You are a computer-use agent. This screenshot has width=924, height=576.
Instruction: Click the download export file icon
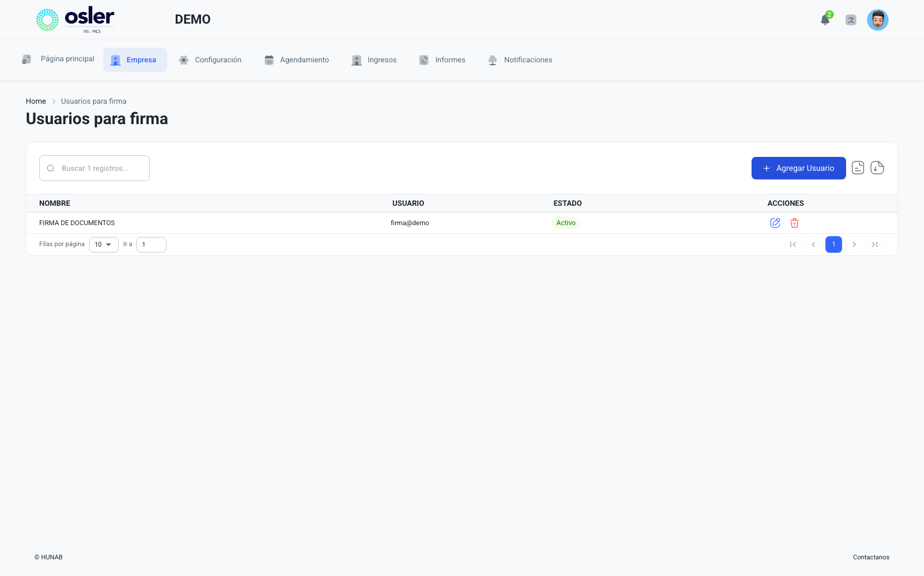(877, 168)
